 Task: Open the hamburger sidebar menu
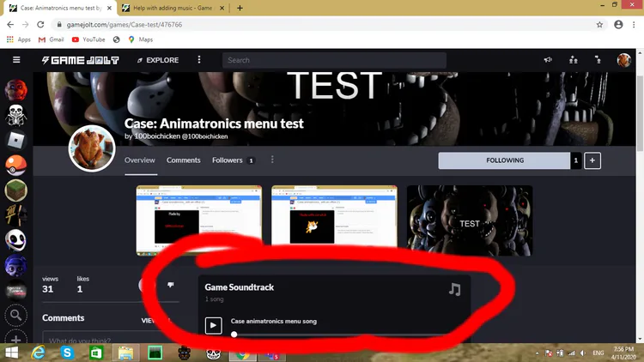point(16,60)
